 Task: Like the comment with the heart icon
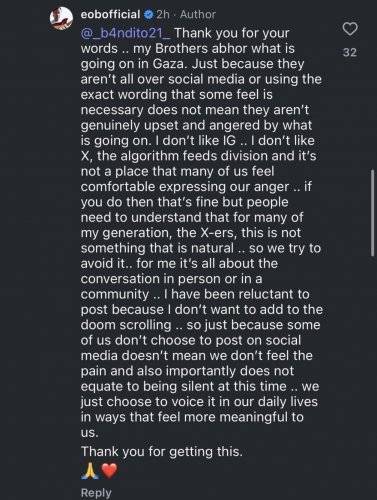350,29
